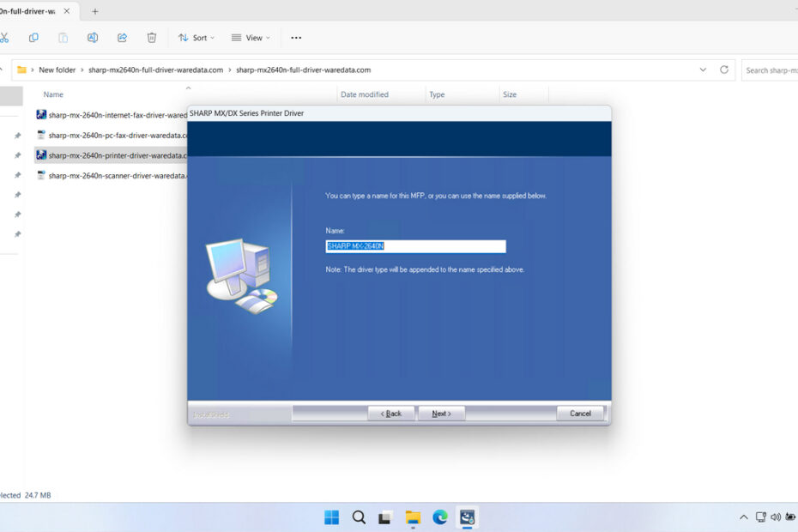Open the taskbar Search icon
Screen dimensions: 798x532
(359, 517)
